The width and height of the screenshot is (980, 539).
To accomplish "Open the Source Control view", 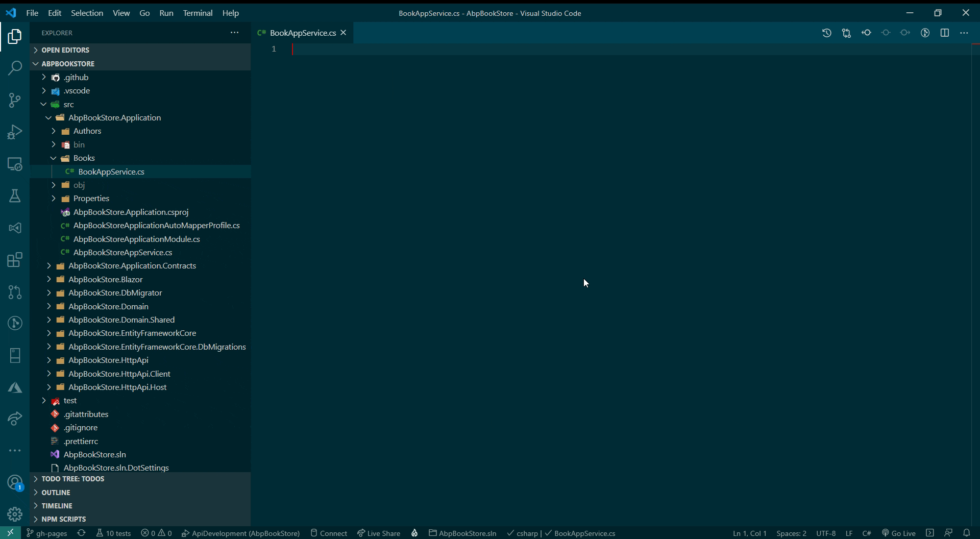I will [15, 100].
